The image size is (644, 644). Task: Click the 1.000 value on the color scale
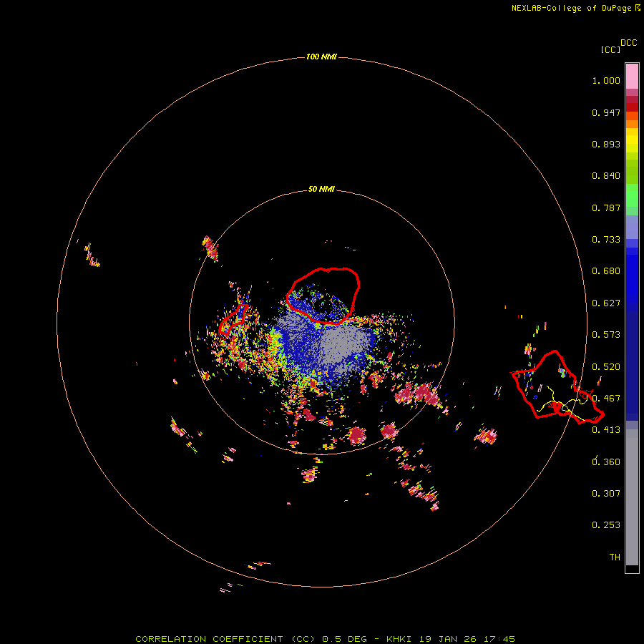point(606,80)
